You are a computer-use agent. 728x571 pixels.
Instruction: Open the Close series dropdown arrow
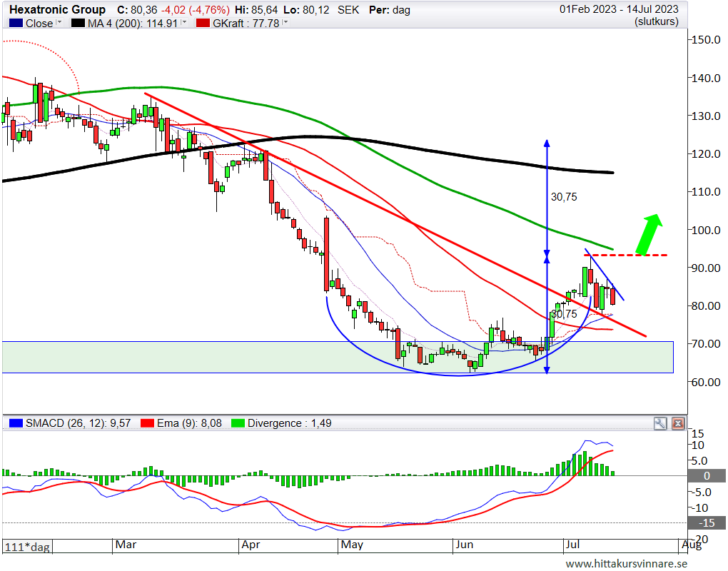pos(59,22)
